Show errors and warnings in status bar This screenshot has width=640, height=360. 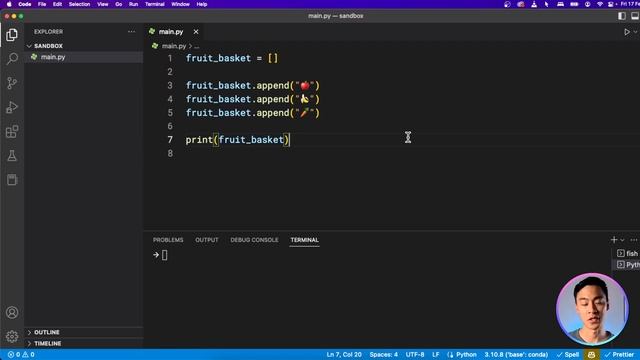pos(21,355)
